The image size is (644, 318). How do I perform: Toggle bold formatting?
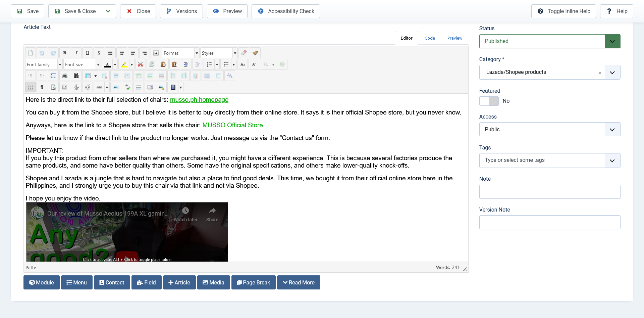click(x=65, y=53)
